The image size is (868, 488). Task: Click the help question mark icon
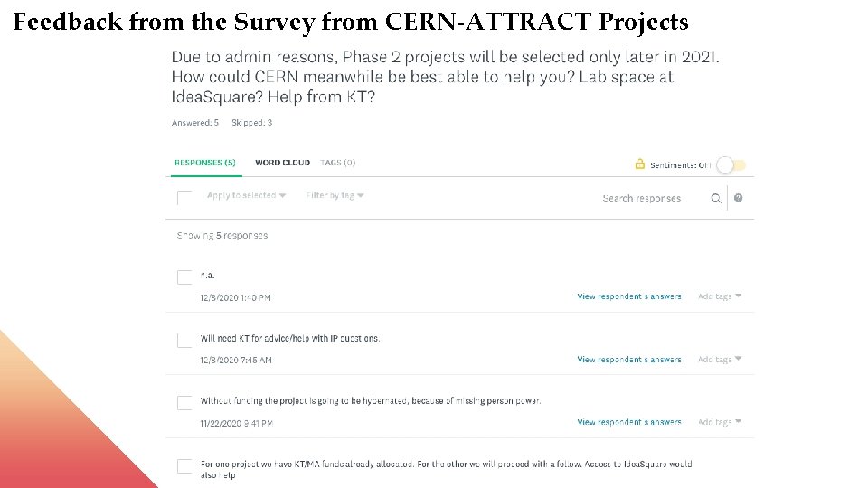(739, 198)
